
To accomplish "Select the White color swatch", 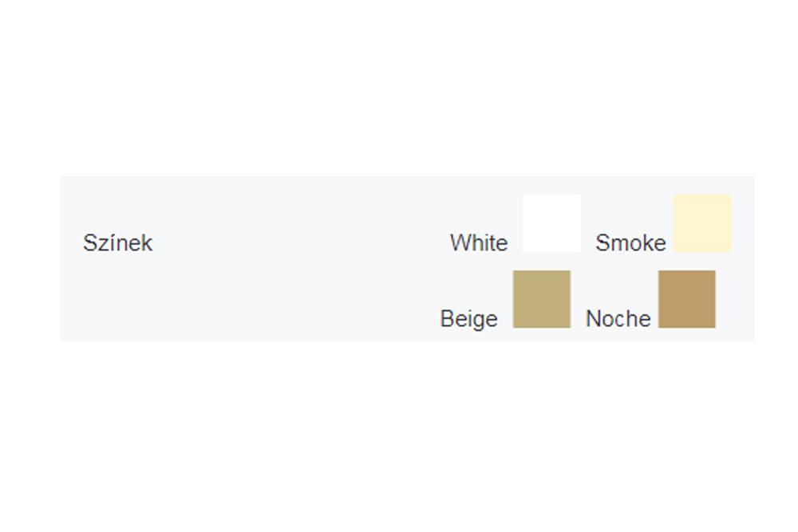I will pyautogui.click(x=551, y=223).
